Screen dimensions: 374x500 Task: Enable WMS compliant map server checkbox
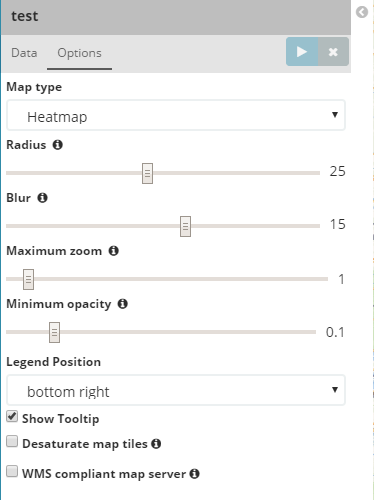(12, 471)
